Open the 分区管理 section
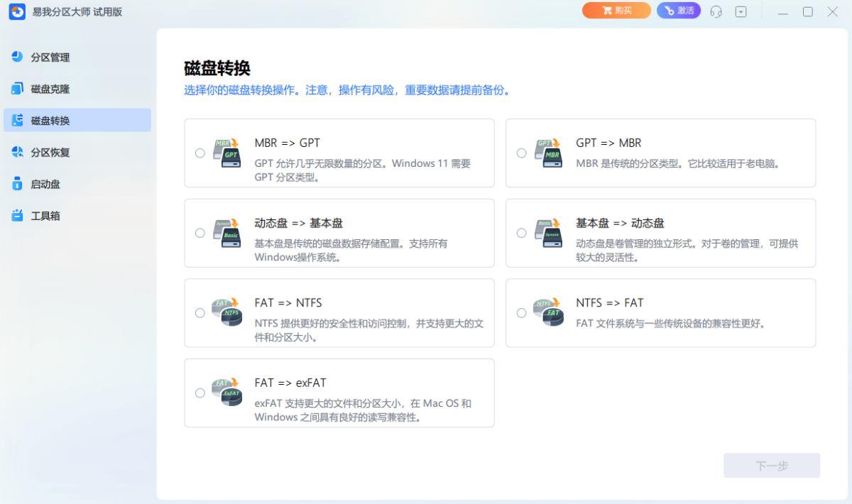 click(77, 57)
